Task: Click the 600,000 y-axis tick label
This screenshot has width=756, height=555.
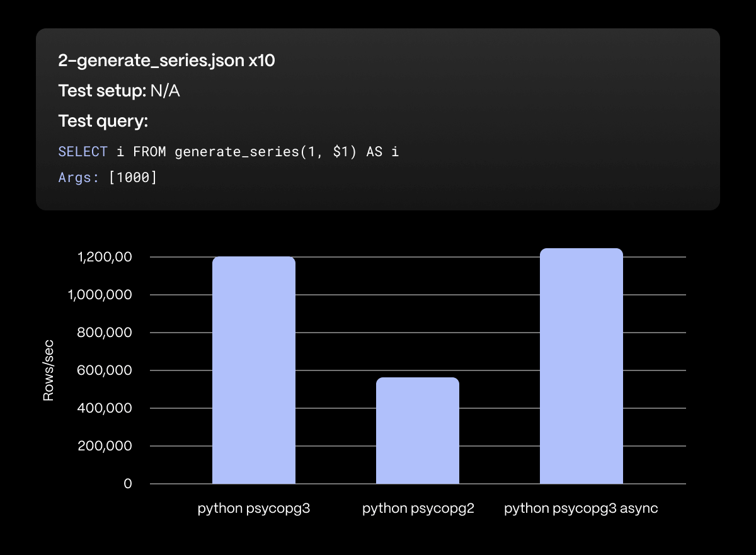Action: 104,370
